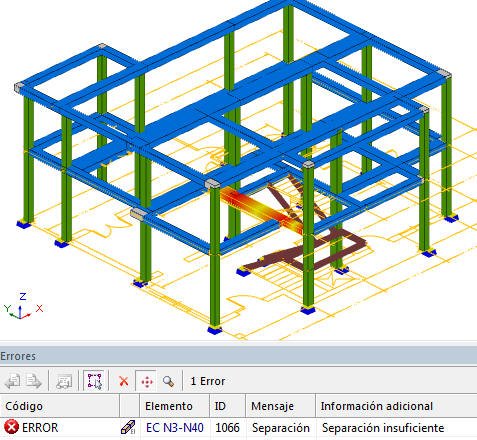Select the Separación insuficiente message cell
The height and width of the screenshot is (440, 477).
pos(383,428)
